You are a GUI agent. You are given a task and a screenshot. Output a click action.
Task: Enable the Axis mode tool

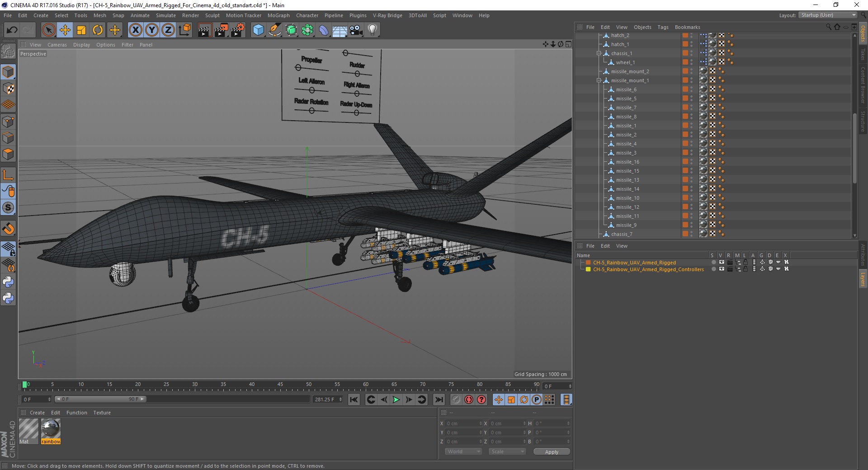click(x=8, y=175)
